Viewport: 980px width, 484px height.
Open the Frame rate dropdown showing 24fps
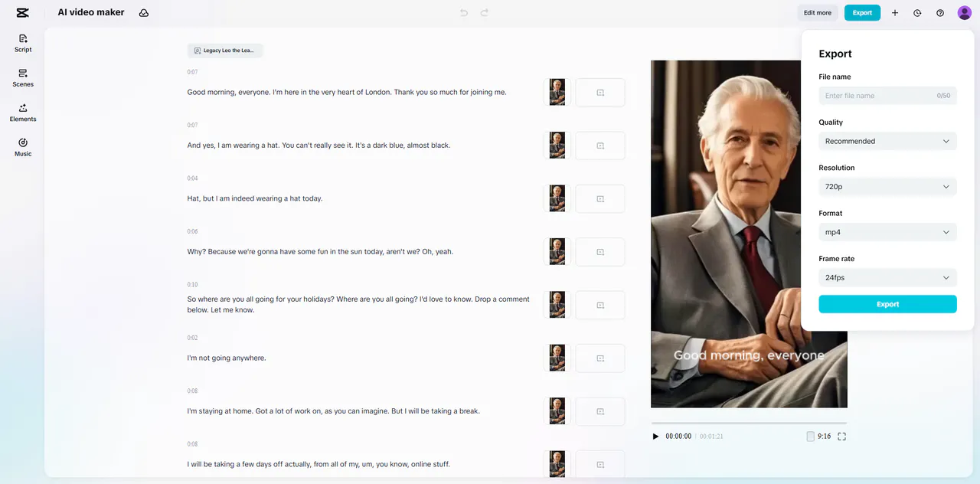coord(887,277)
